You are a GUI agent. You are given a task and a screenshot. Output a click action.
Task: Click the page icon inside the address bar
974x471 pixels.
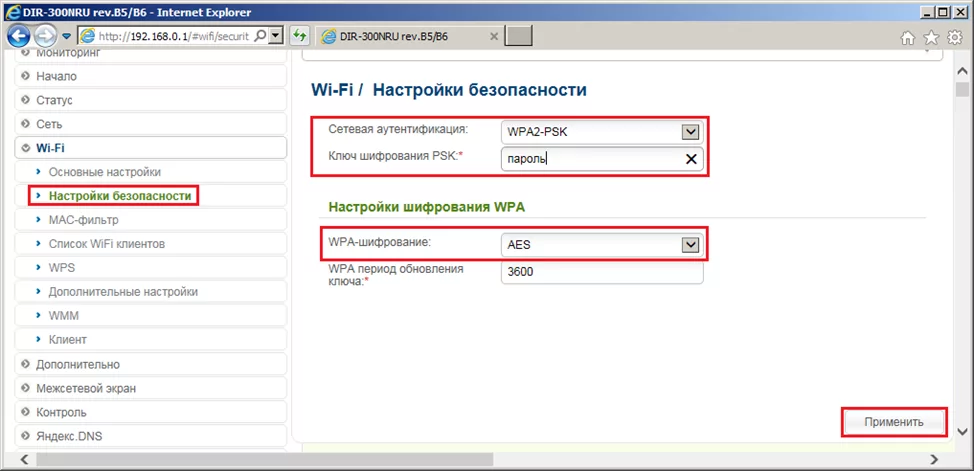[88, 37]
